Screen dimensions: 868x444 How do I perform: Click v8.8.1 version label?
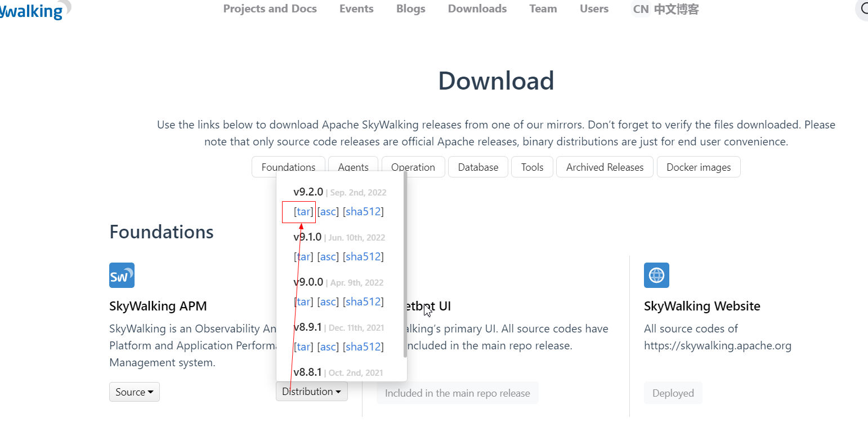307,372
